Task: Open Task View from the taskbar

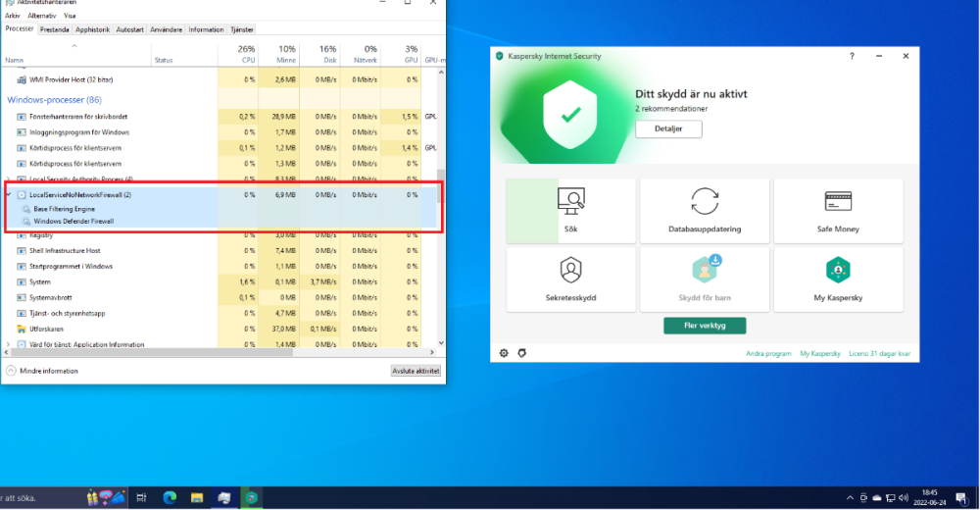Action: pyautogui.click(x=142, y=498)
